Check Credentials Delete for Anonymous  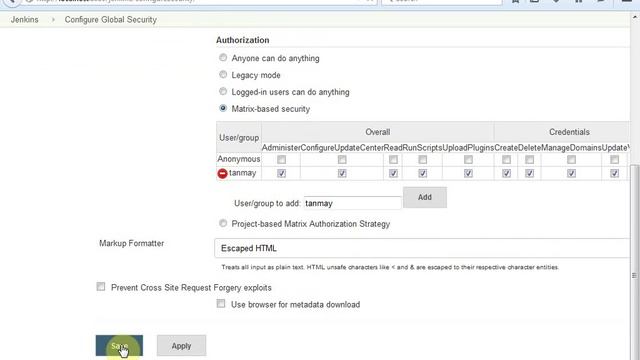coord(529,160)
